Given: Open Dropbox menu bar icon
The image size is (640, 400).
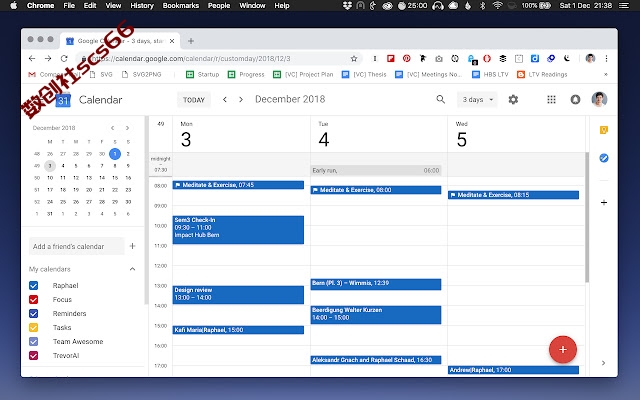Looking at the screenshot, I should point(347,5).
